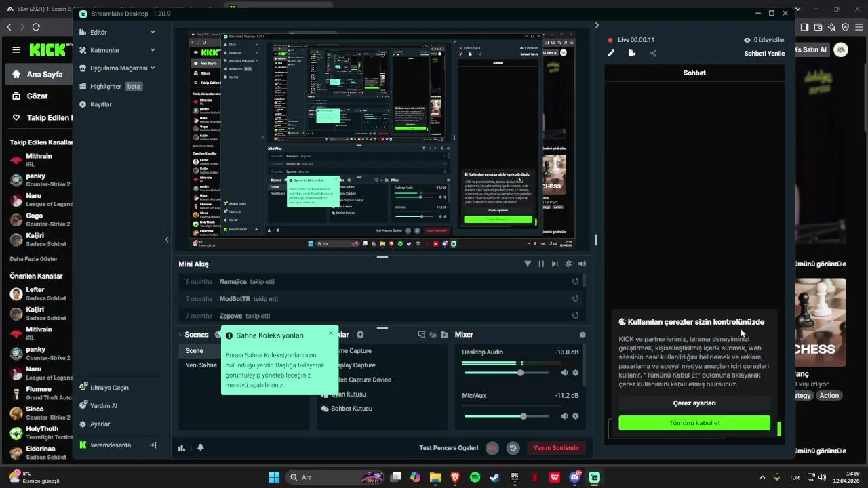This screenshot has height=488, width=868.
Task: Switch to the Sohbet tab
Action: pos(694,73)
